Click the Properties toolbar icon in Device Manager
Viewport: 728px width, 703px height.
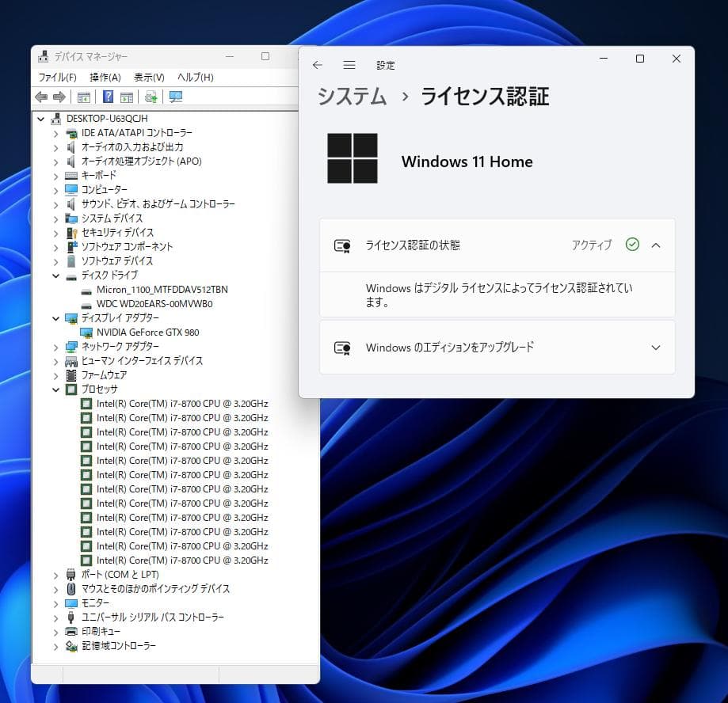(127, 97)
